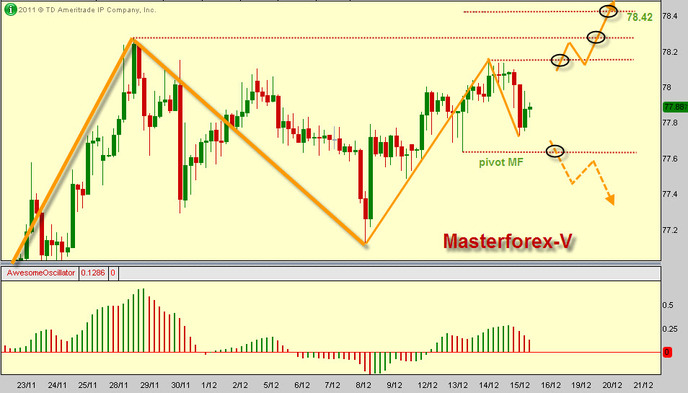Select the AwesomeOscillator label
This screenshot has width=688, height=393.
tap(40, 273)
